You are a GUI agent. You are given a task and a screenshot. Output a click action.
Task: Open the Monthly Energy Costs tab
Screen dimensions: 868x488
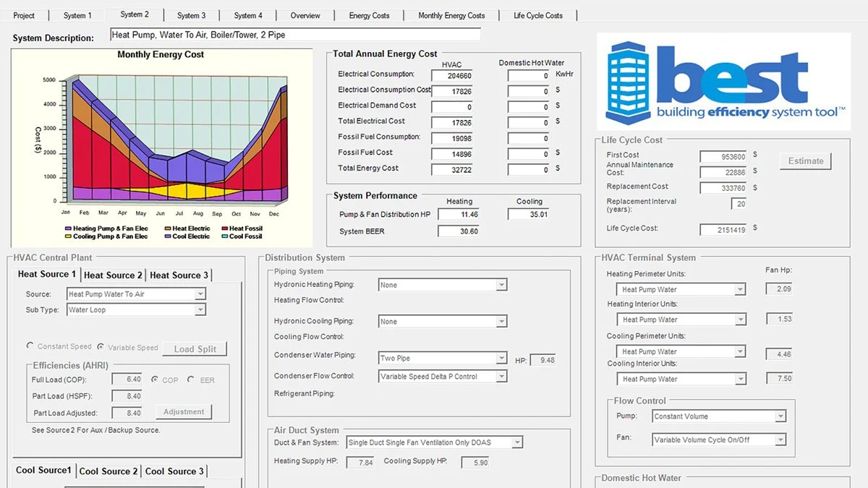tap(451, 15)
